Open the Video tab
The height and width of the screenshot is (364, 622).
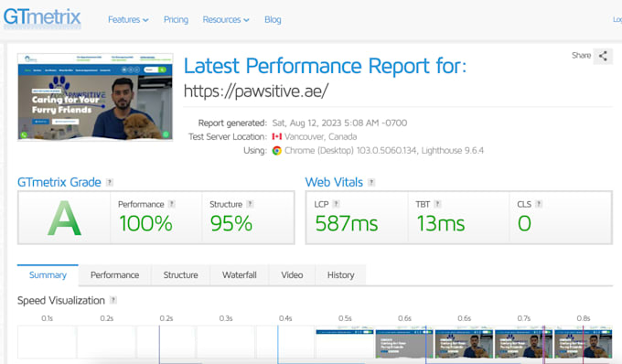click(292, 274)
